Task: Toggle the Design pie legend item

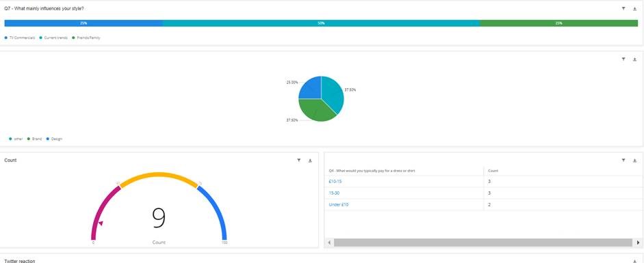Action: (x=54, y=139)
